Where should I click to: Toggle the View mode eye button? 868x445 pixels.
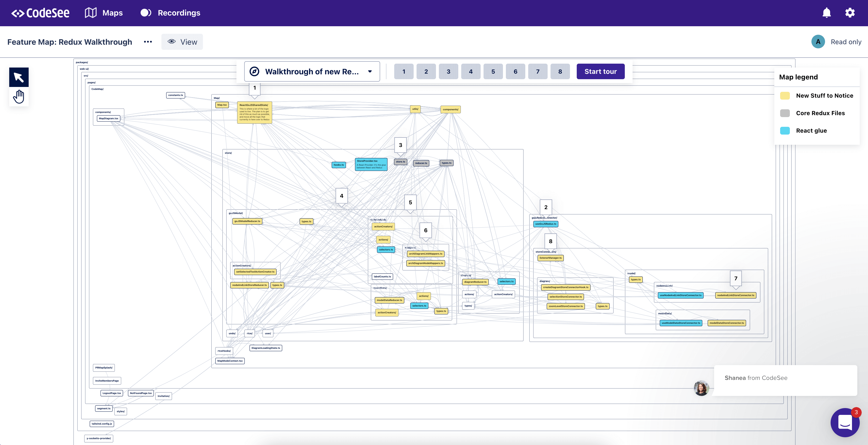(x=182, y=42)
